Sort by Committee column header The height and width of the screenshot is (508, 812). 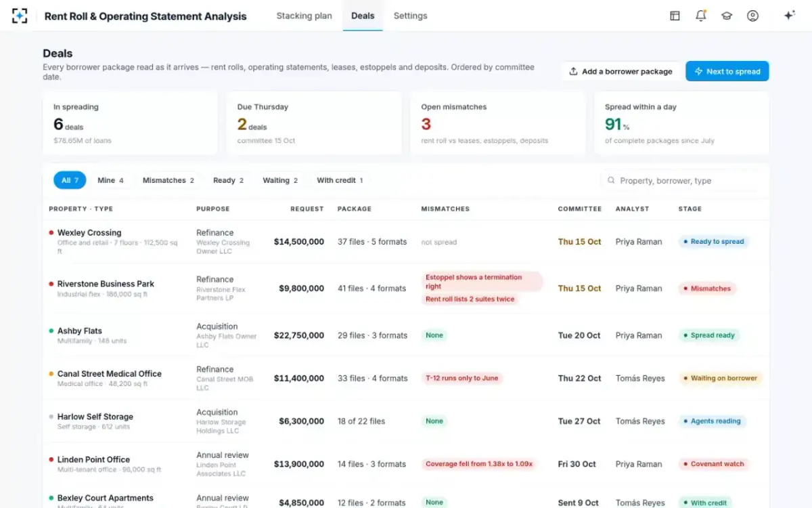[x=580, y=209]
